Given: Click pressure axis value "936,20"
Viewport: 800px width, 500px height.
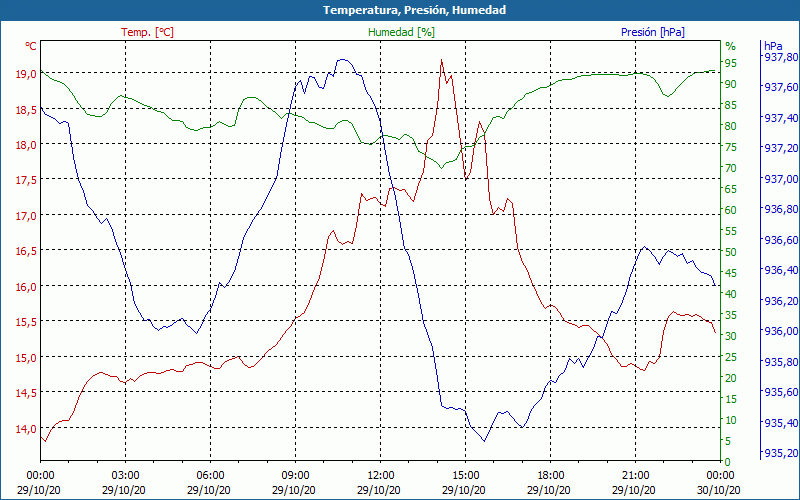Looking at the screenshot, I should [x=780, y=301].
